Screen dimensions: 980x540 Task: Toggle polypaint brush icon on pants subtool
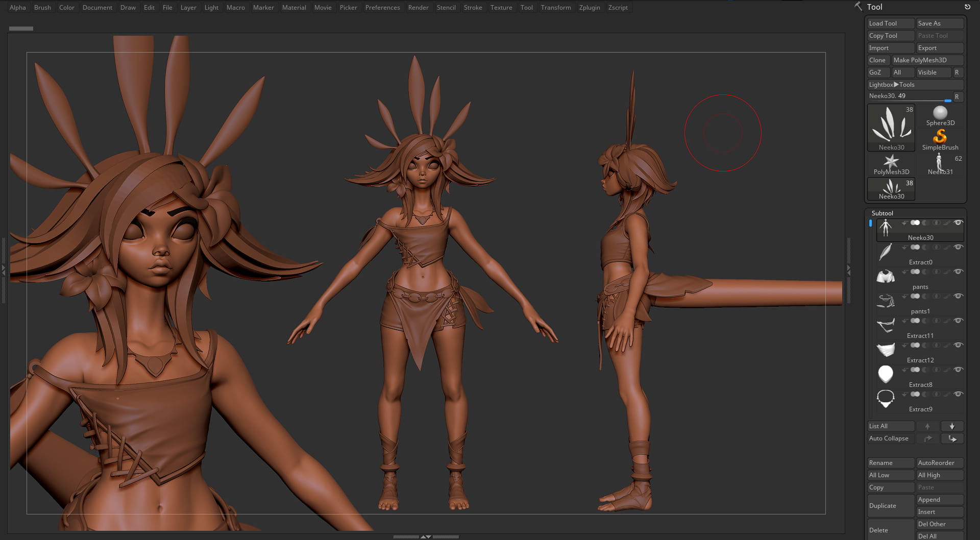947,272
